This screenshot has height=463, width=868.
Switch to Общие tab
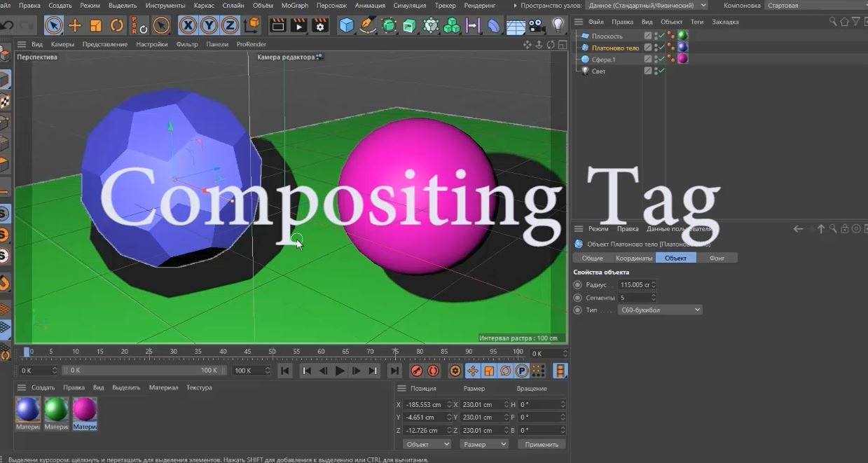(593, 258)
